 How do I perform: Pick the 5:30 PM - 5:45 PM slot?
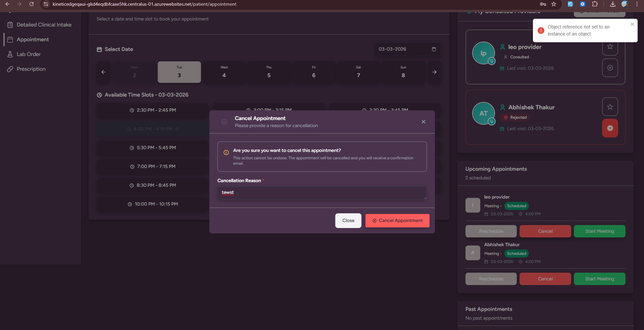click(153, 148)
